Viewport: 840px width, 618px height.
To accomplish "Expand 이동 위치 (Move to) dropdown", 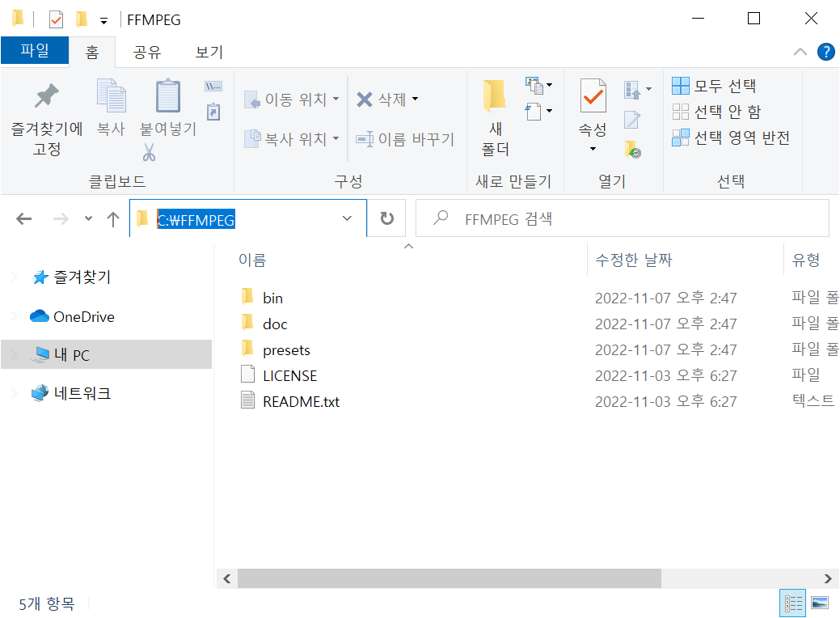I will tap(336, 99).
